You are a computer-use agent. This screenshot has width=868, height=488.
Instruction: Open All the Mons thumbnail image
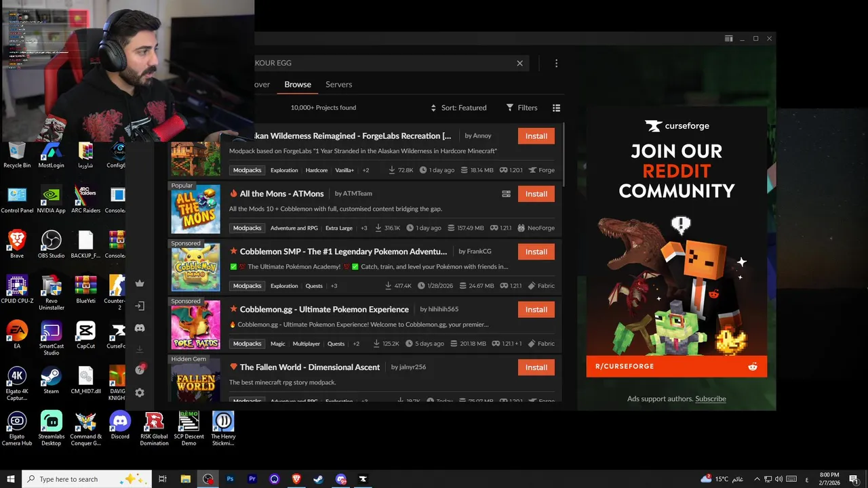pos(195,209)
